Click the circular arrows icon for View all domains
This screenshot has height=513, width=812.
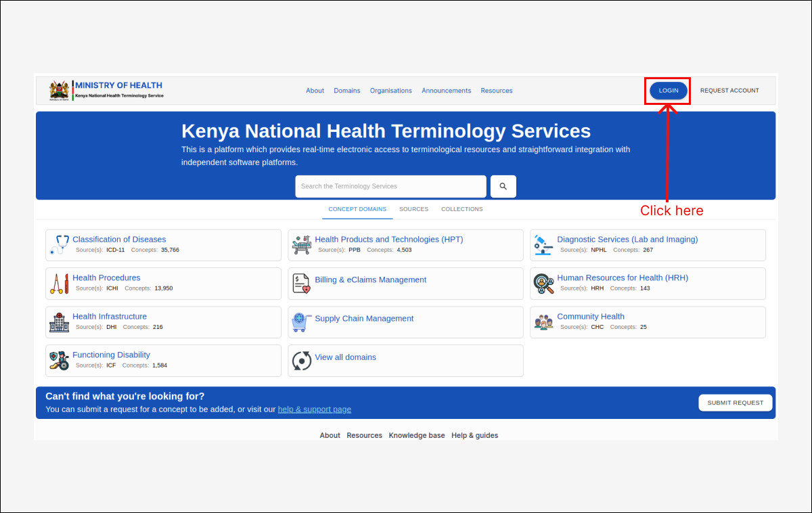tap(302, 361)
